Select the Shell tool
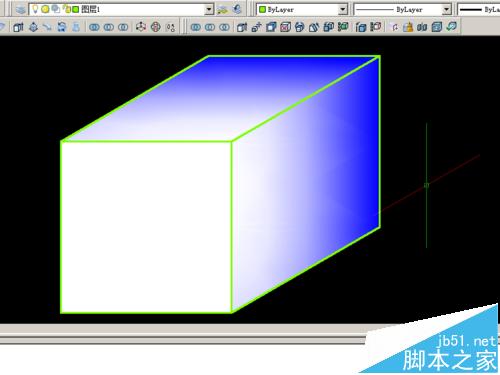Viewport: 500px width, 375px height. point(437,27)
